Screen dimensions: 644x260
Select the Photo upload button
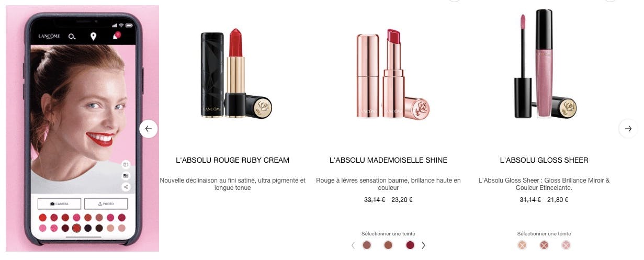click(106, 204)
